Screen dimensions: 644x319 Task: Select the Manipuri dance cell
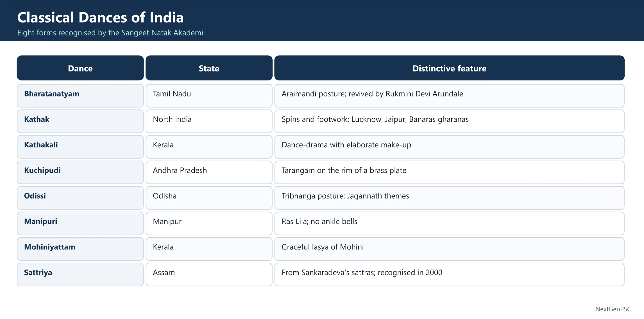tap(80, 224)
